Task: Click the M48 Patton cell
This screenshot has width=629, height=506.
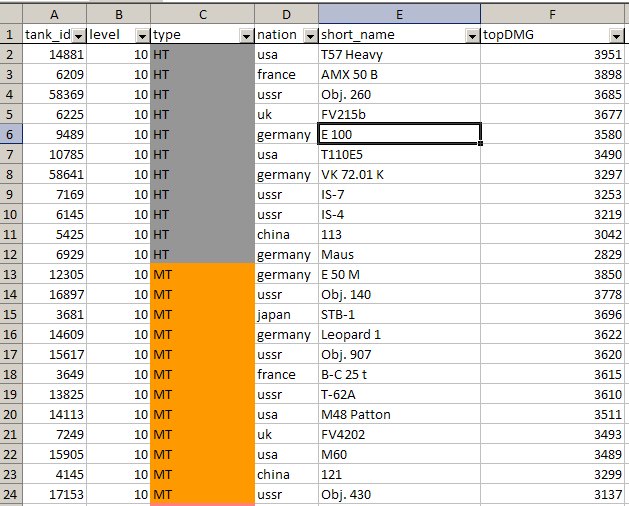Action: [400, 414]
